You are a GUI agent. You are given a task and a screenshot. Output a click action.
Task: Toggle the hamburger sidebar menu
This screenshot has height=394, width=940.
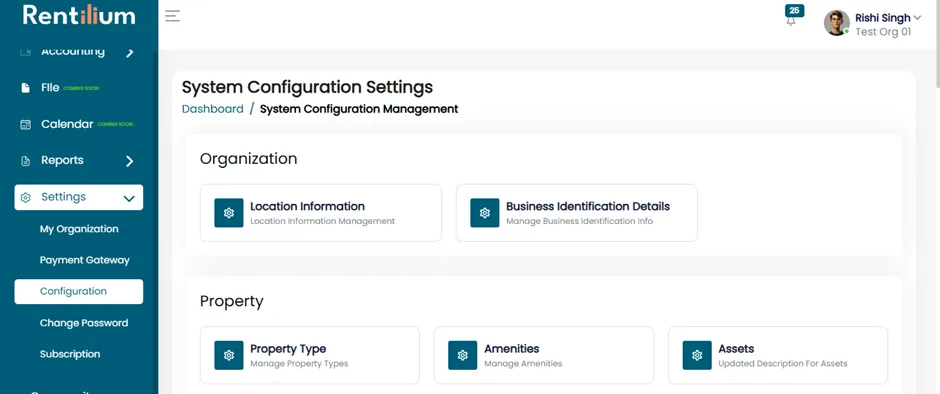[x=173, y=16]
